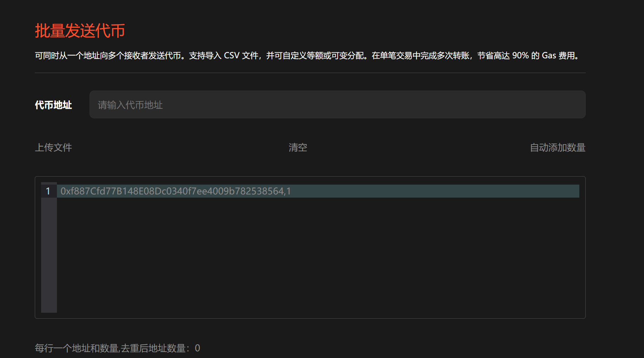Click the 批量发送代币 page heading
This screenshot has width=644, height=358.
click(80, 31)
